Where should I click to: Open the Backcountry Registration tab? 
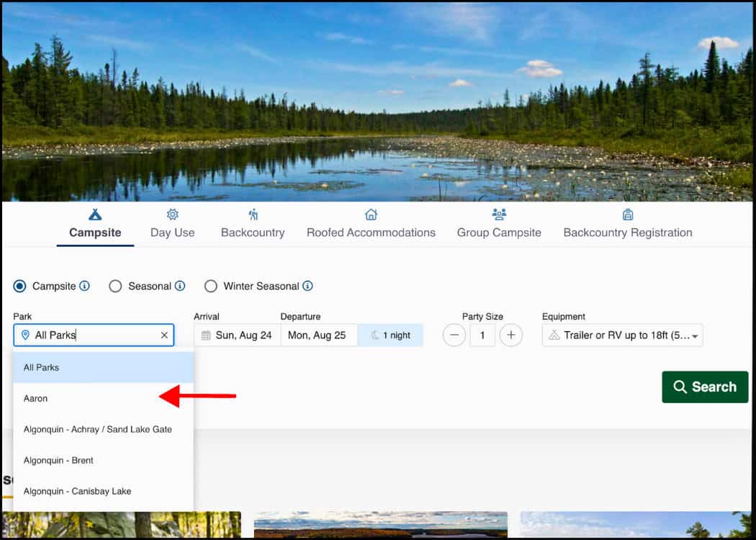coord(628,224)
